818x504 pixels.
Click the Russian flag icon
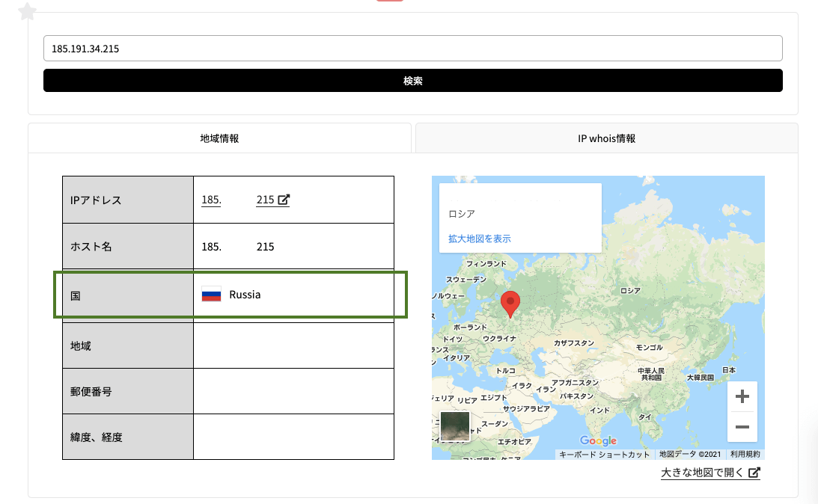211,295
